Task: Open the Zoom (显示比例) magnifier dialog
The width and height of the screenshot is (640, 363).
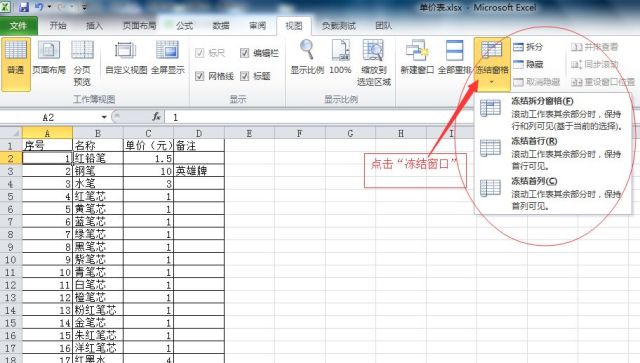Action: [307, 57]
